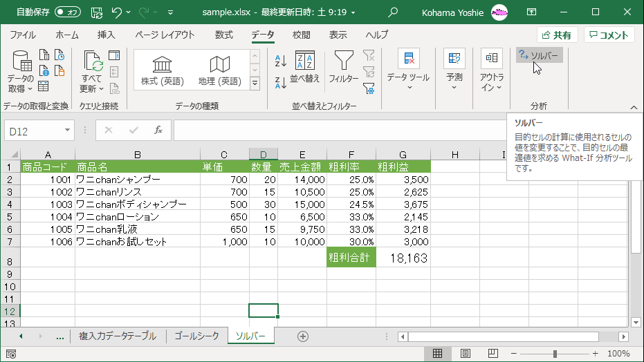Click the zoom slider handle

(x=555, y=354)
